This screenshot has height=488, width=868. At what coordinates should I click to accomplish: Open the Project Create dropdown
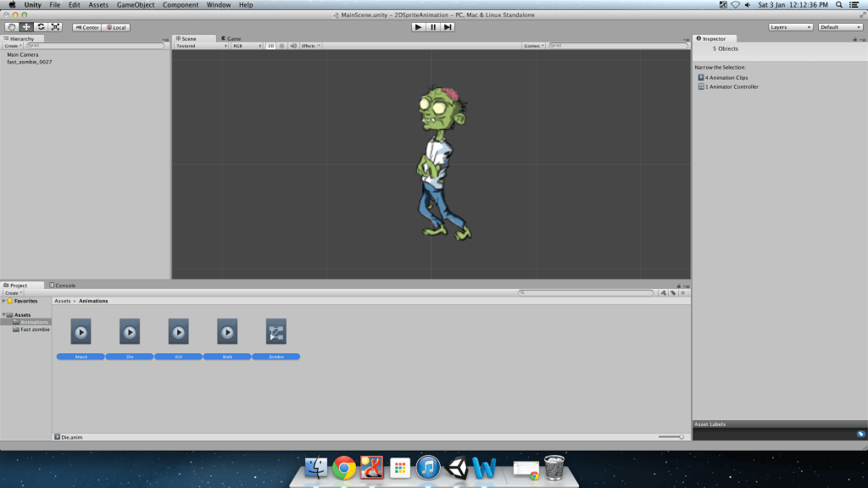(x=12, y=293)
